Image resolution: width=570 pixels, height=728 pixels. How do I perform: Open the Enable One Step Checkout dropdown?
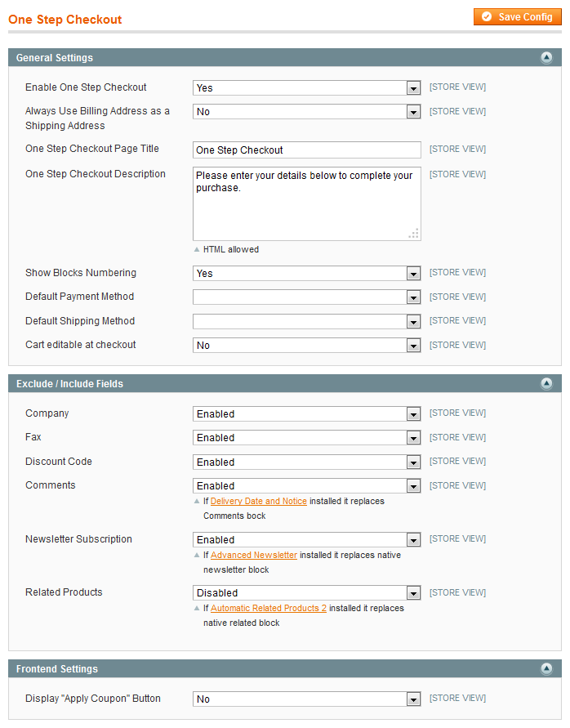point(307,88)
